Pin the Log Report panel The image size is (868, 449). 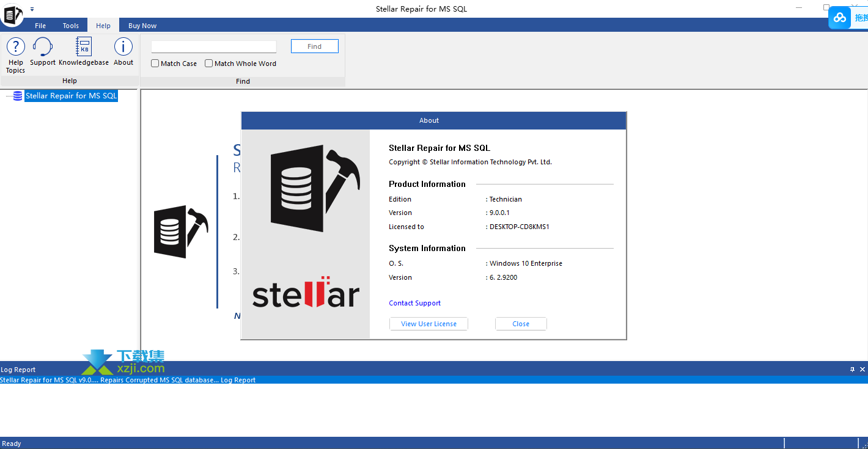pyautogui.click(x=852, y=370)
